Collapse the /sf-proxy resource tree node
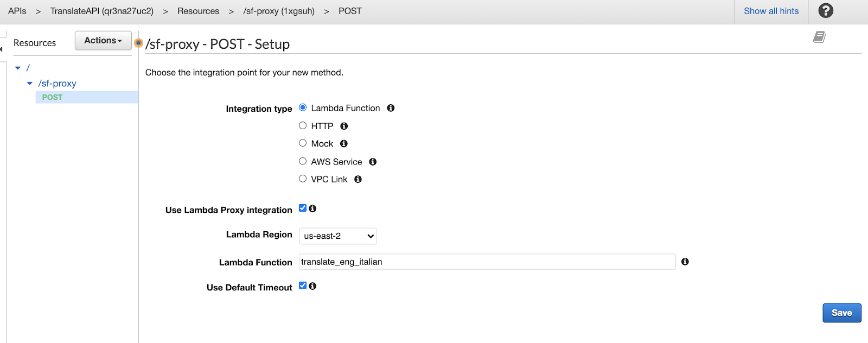 (x=30, y=84)
